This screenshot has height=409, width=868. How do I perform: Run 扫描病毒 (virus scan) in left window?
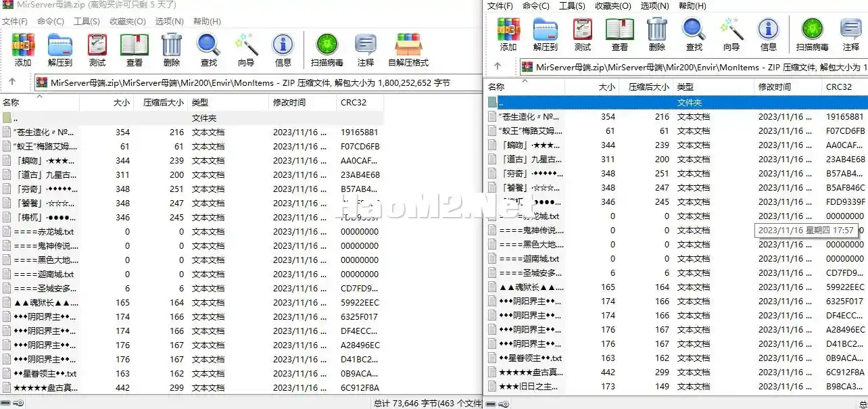327,50
